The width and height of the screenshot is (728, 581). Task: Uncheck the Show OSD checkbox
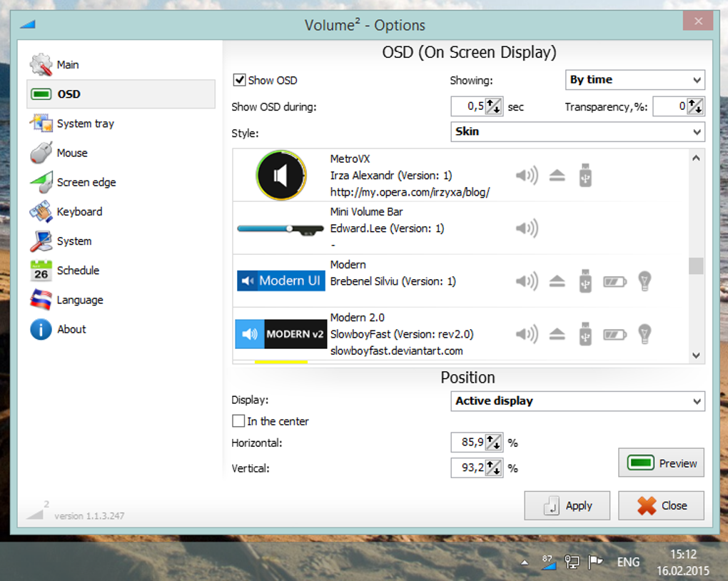[239, 80]
